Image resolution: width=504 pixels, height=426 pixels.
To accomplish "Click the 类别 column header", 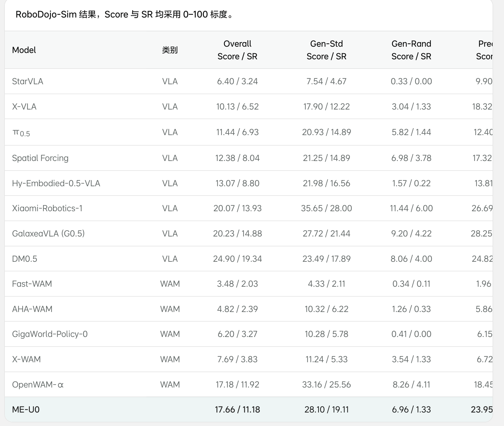I will (170, 50).
